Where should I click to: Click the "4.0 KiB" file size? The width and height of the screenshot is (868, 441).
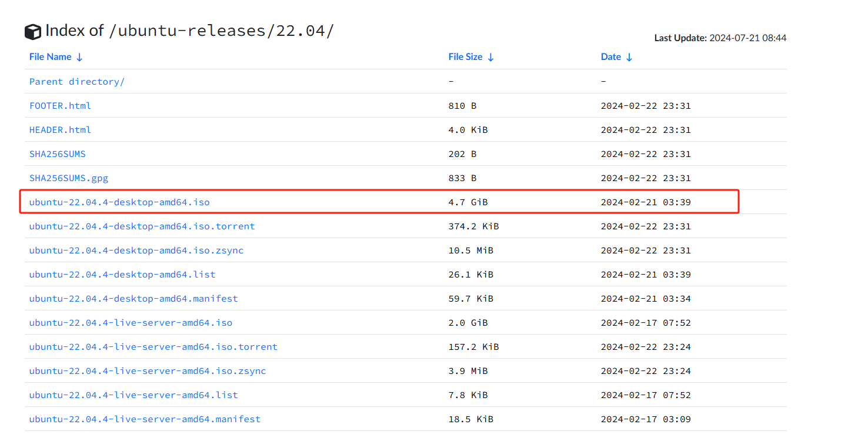[468, 130]
